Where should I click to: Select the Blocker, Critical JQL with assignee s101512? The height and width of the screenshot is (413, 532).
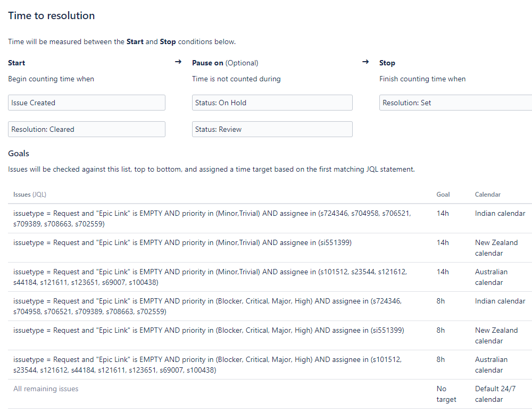(207, 365)
